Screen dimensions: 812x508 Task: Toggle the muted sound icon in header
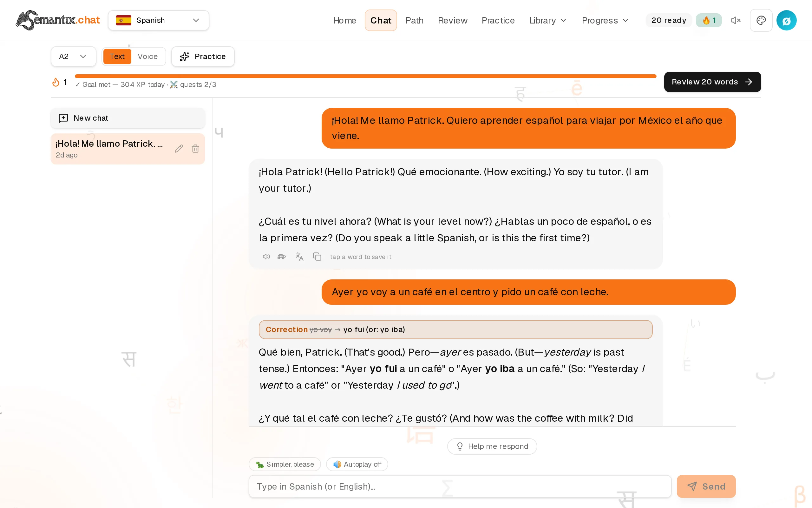point(736,20)
